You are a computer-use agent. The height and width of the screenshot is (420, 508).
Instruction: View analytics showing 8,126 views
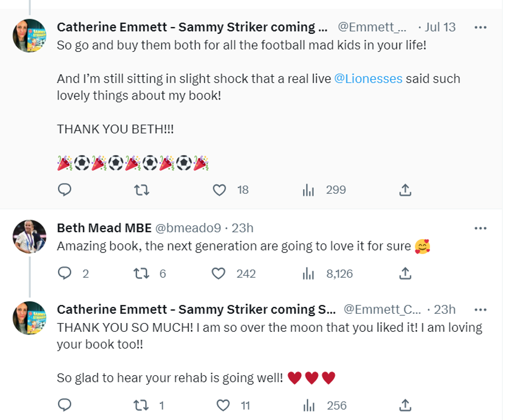tap(309, 273)
